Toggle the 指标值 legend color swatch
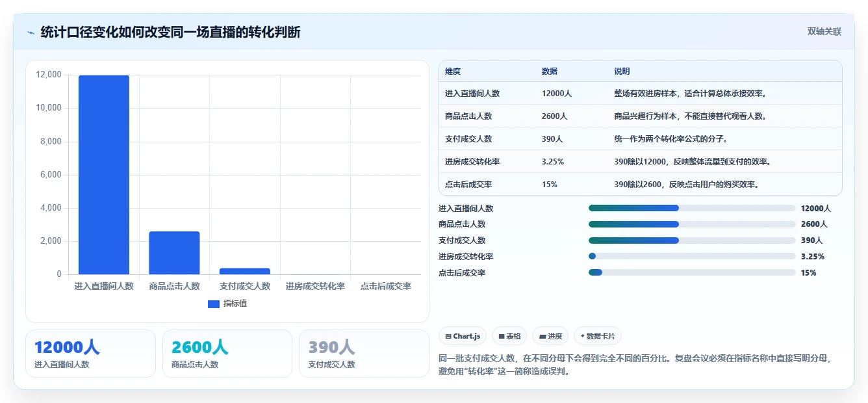Viewport: 868px width, 403px height. [214, 304]
